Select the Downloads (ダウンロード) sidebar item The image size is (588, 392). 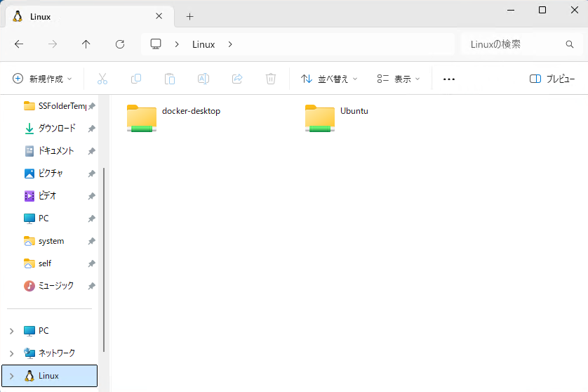pos(56,129)
